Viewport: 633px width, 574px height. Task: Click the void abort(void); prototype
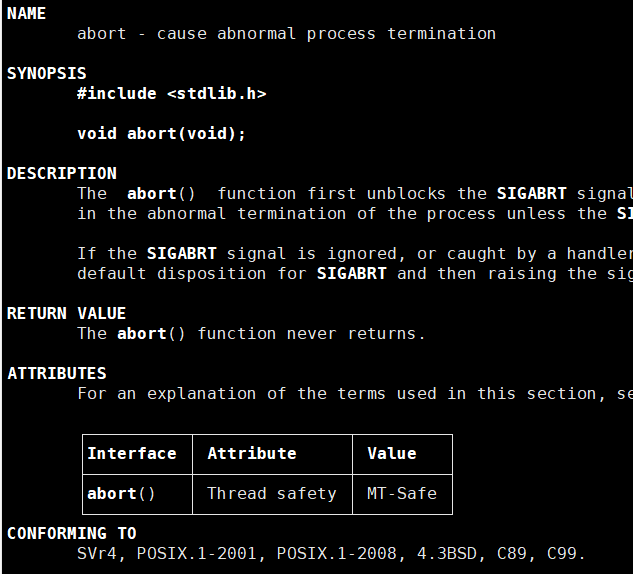(x=161, y=133)
